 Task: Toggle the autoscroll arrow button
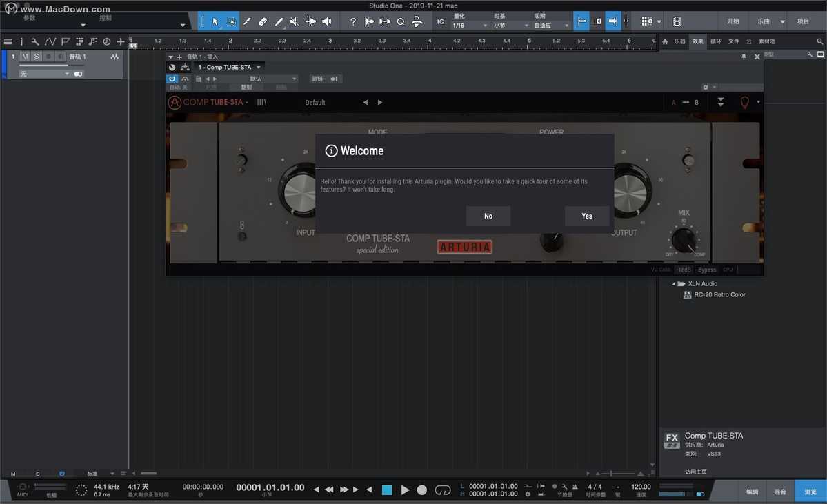pyautogui.click(x=612, y=21)
